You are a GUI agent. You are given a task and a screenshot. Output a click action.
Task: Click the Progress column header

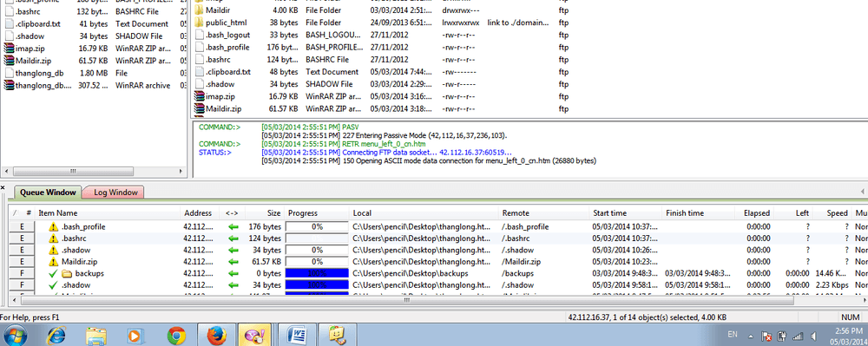(x=317, y=212)
